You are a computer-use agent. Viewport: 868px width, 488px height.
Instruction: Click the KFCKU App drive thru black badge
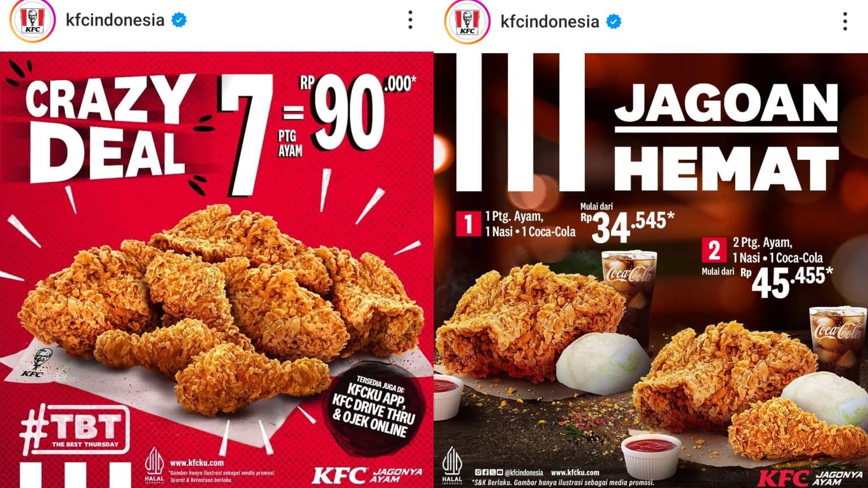click(x=373, y=407)
